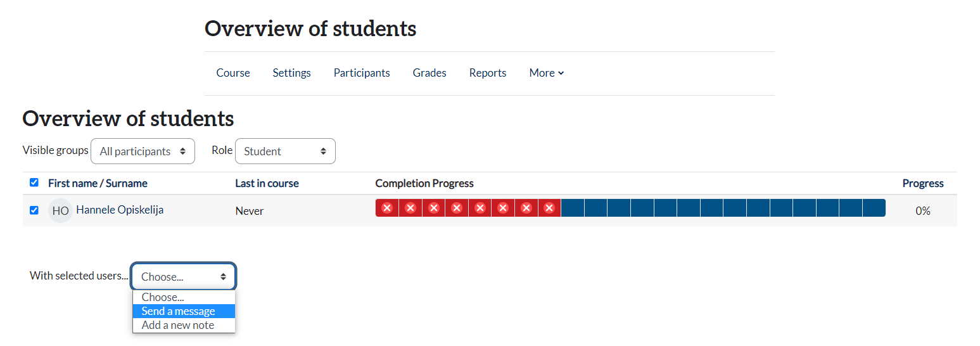Click the first red X completion icon

pos(387,208)
